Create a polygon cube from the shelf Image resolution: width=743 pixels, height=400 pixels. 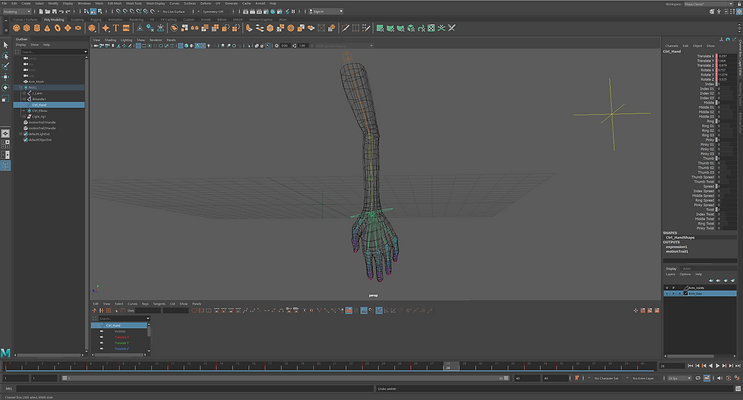[27, 28]
